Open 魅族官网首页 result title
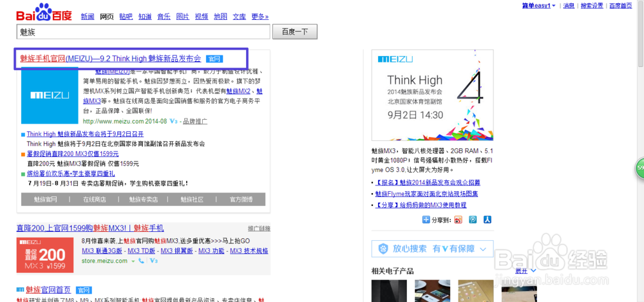644x302 pixels. coord(48,290)
